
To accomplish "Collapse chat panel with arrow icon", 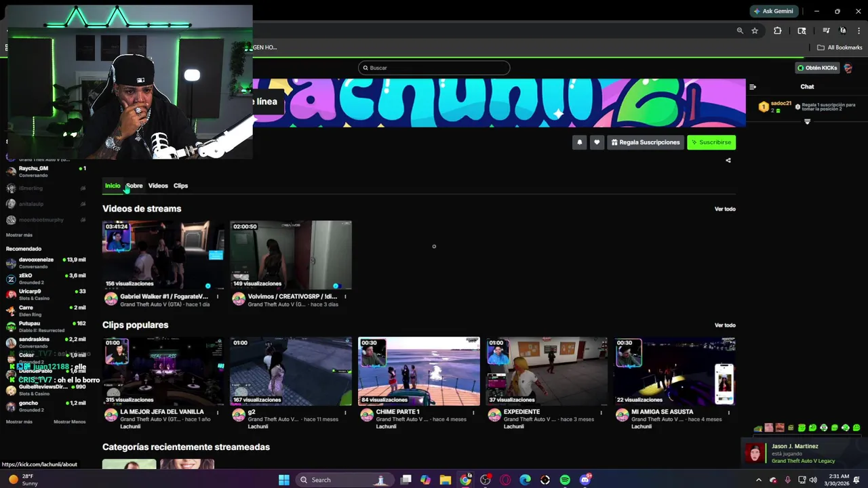I will (752, 87).
